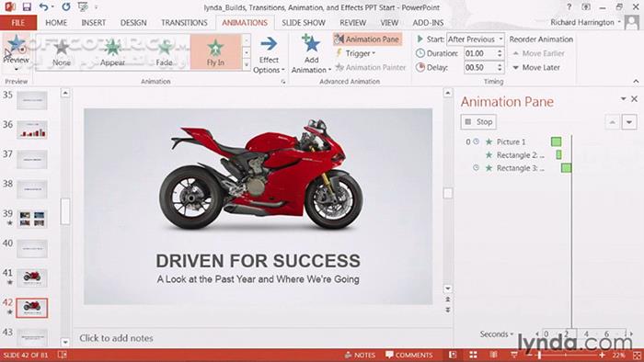Screen dimensions: 644x362
Task: Switch to Reading View icon
Action: click(x=494, y=355)
